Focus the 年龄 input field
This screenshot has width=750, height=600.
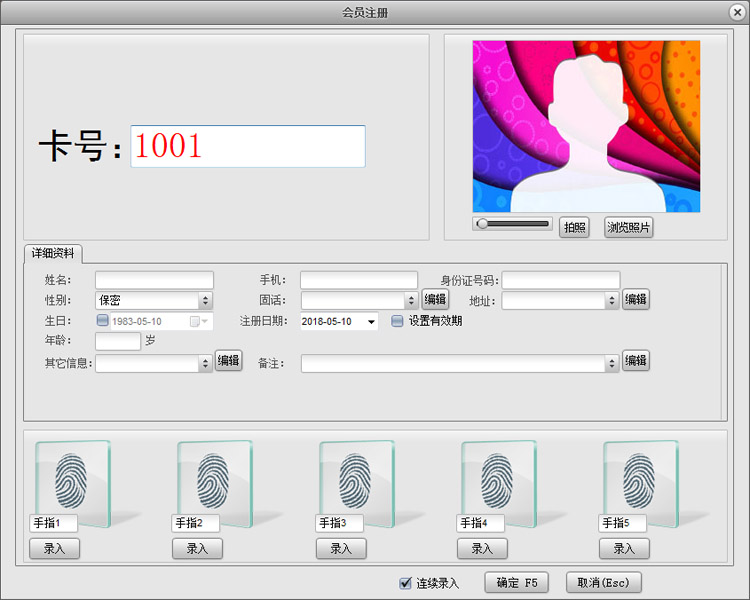[118, 341]
